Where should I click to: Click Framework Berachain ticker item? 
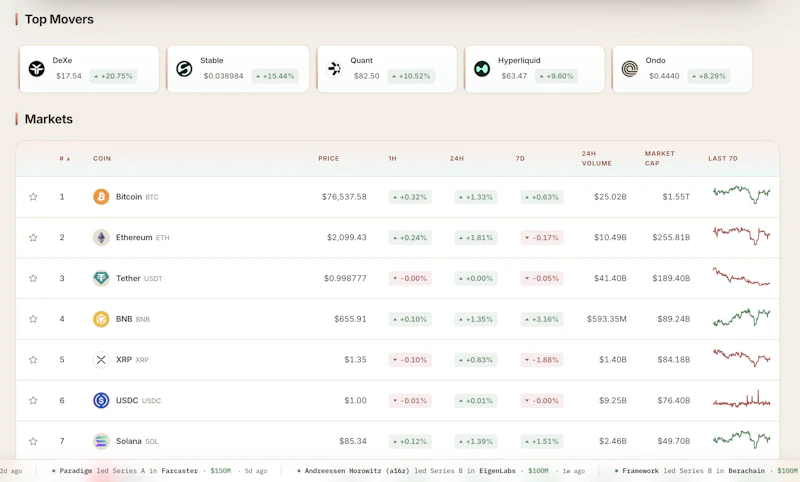click(707, 471)
